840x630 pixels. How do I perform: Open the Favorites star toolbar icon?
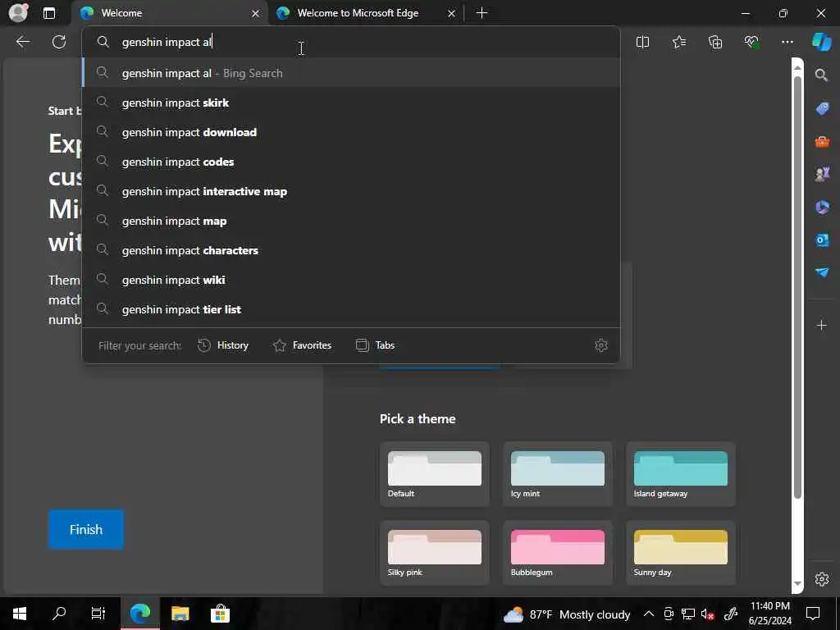678,42
